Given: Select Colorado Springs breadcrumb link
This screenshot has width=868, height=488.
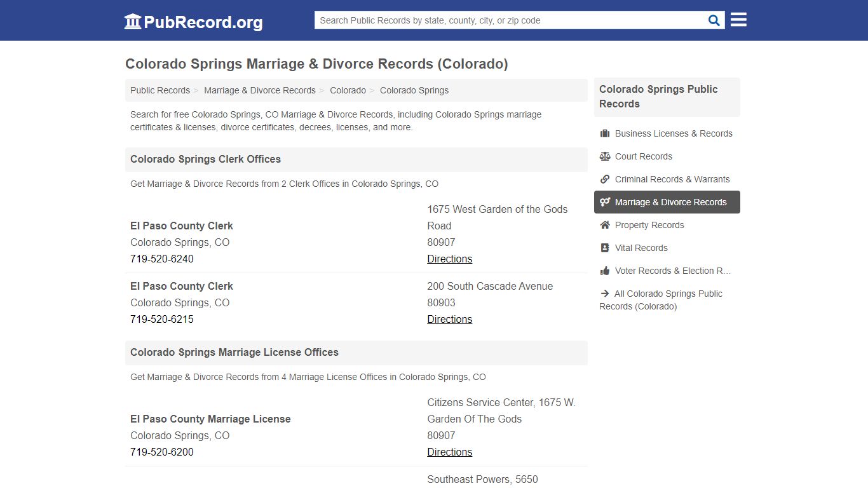Looking at the screenshot, I should click(x=414, y=90).
